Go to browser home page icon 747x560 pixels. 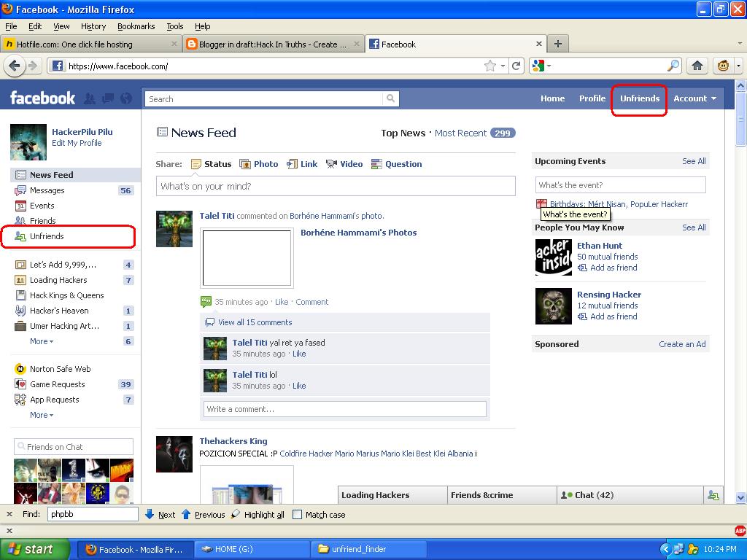click(x=697, y=66)
